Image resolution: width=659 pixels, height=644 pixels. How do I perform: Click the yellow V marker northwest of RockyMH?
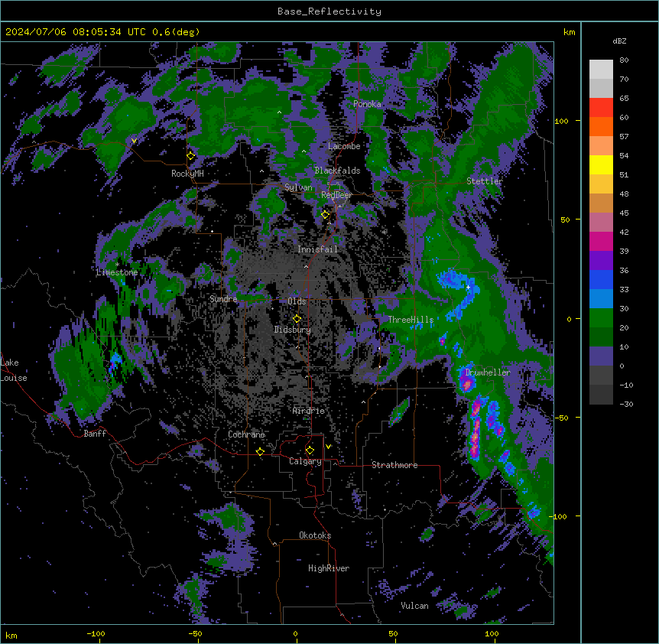pyautogui.click(x=134, y=141)
